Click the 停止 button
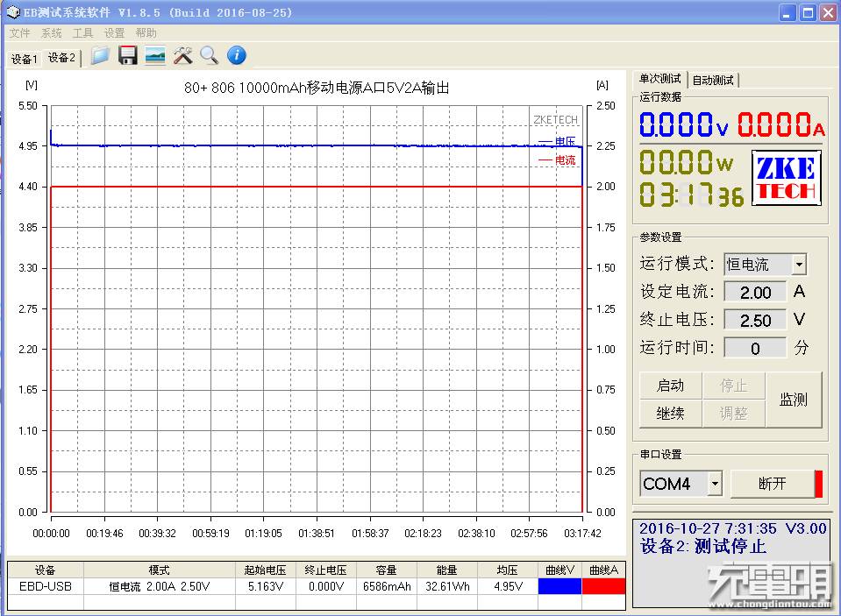This screenshot has height=616, width=841. pyautogui.click(x=734, y=386)
